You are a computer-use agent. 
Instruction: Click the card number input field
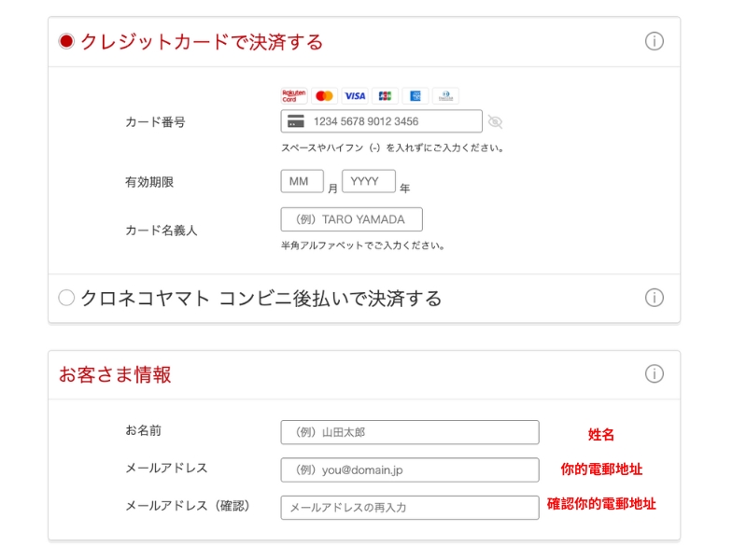tap(392, 121)
